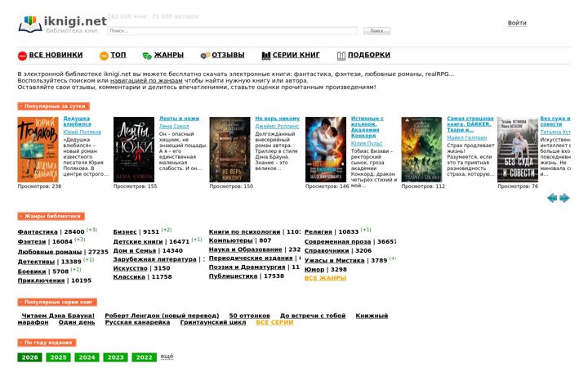Follow the навигацией по жанрам link
Image resolution: width=588 pixels, height=368 pixels.
click(146, 81)
